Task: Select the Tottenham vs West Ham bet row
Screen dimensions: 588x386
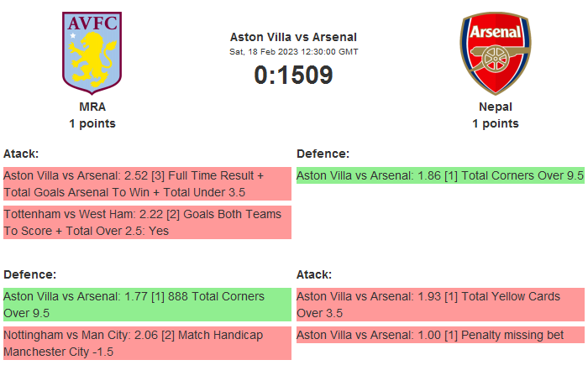Action: 147,222
